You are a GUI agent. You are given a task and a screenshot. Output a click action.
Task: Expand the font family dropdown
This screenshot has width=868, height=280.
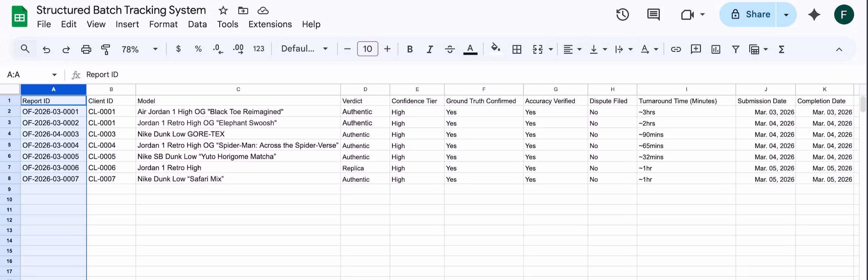[x=304, y=49]
